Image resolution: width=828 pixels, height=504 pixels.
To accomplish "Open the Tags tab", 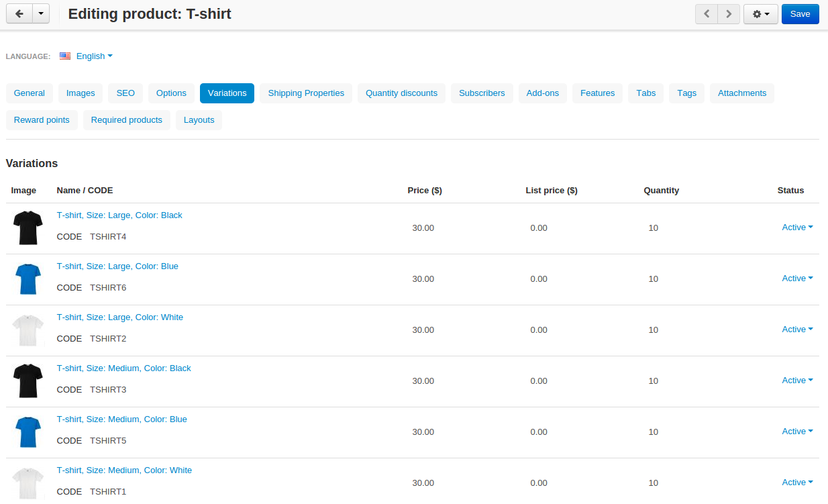I will 687,93.
